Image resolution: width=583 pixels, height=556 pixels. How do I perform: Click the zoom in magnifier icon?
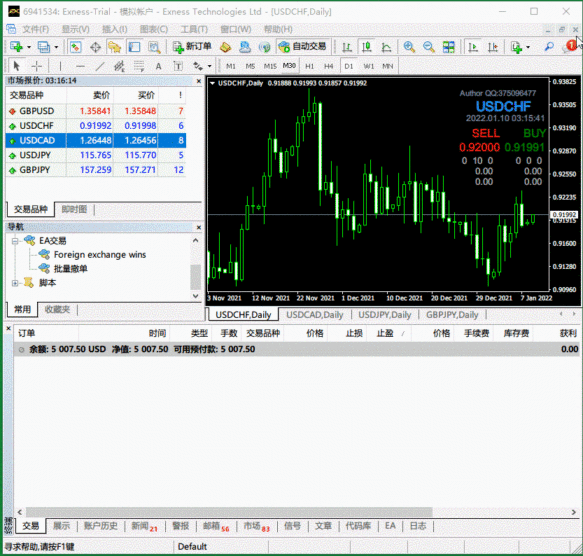(409, 47)
